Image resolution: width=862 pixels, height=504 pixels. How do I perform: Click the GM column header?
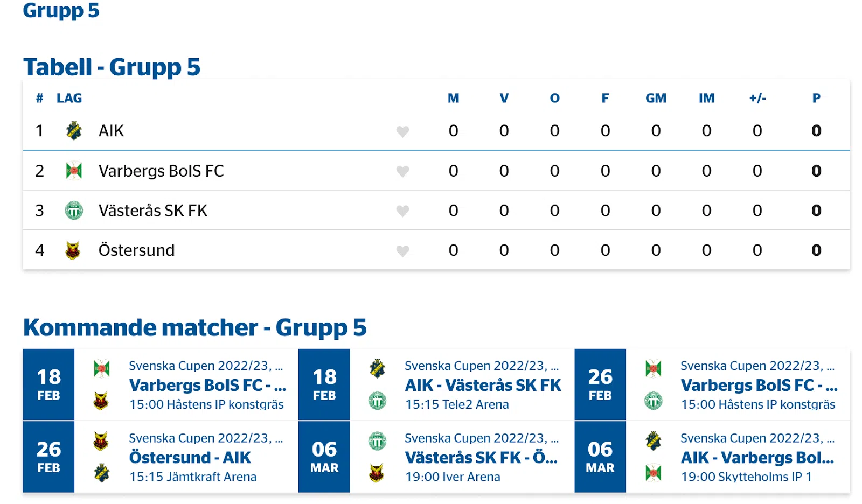656,99
